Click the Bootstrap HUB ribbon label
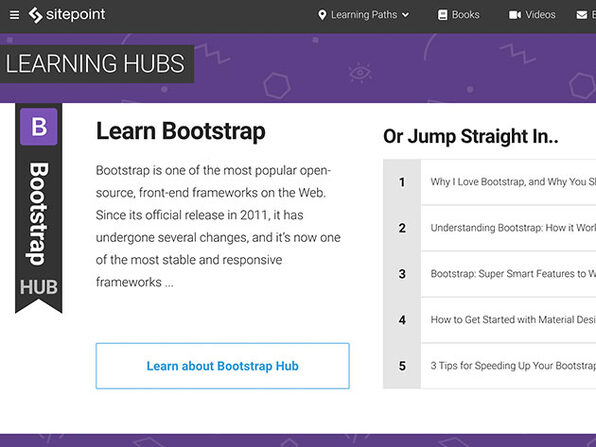 38,208
